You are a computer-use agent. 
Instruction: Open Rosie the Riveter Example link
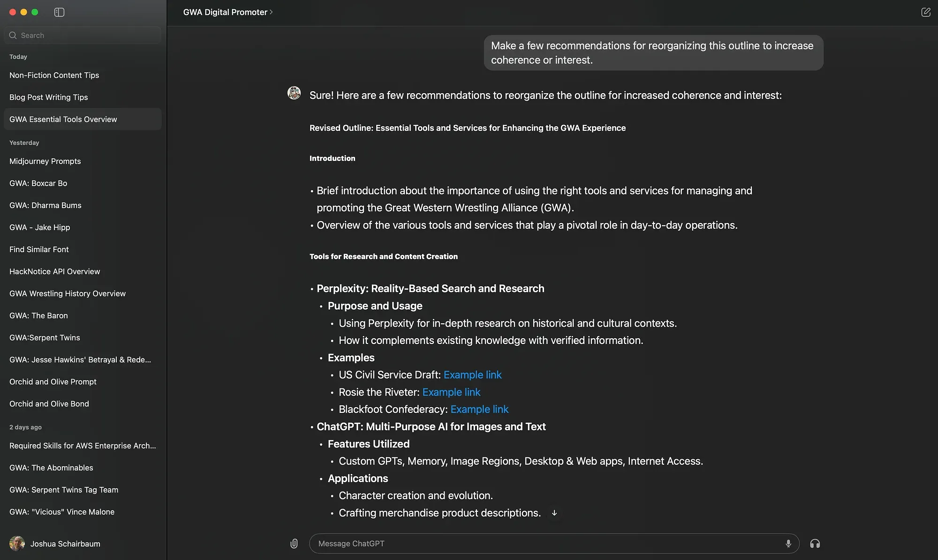coord(451,392)
